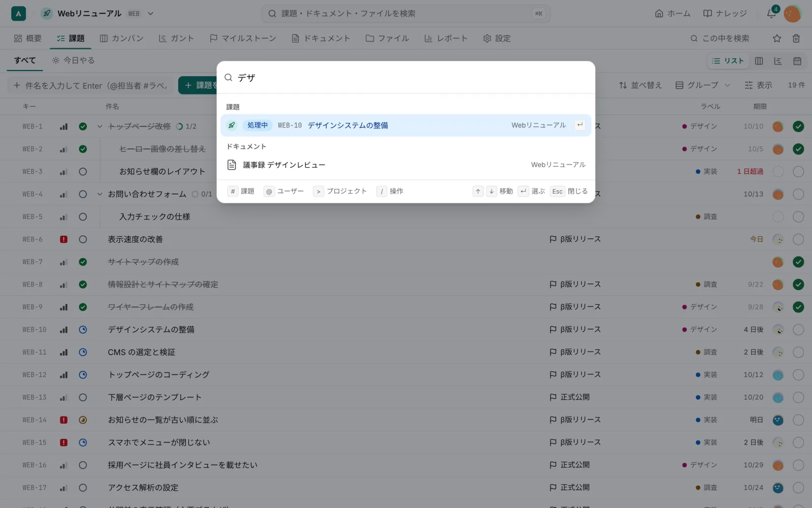812x508 pixels.
Task: Mark WEB-10 complete with its circle
Action: click(x=798, y=330)
